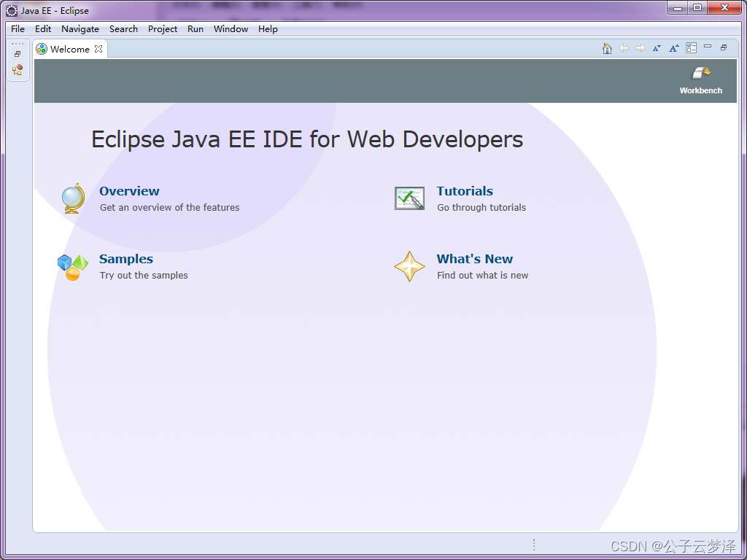Open the features overview via Overview link

point(129,191)
